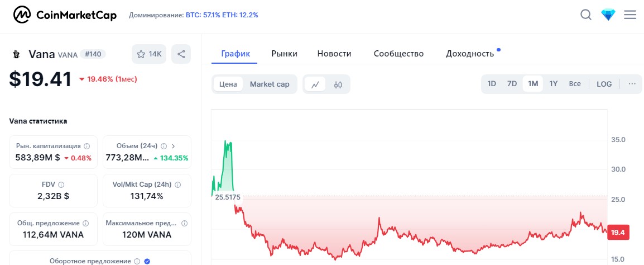The image size is (644, 265).
Task: Click the blue diamond rewards icon
Action: click(608, 15)
